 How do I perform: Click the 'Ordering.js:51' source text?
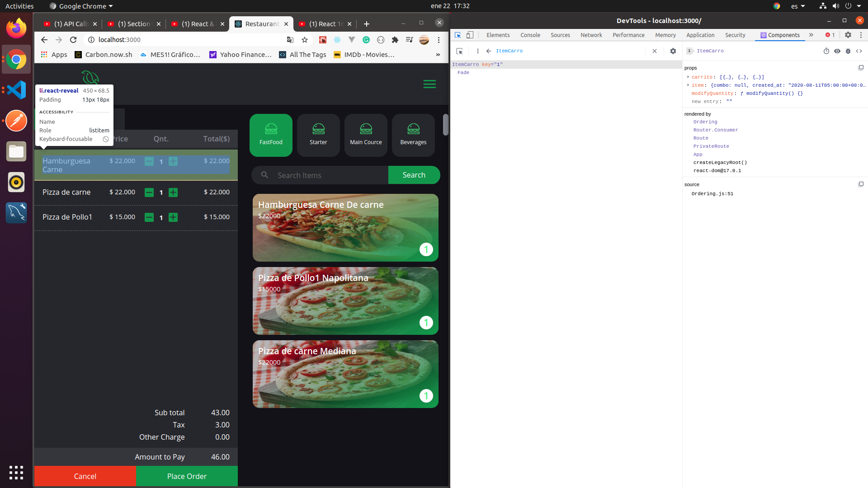point(712,193)
